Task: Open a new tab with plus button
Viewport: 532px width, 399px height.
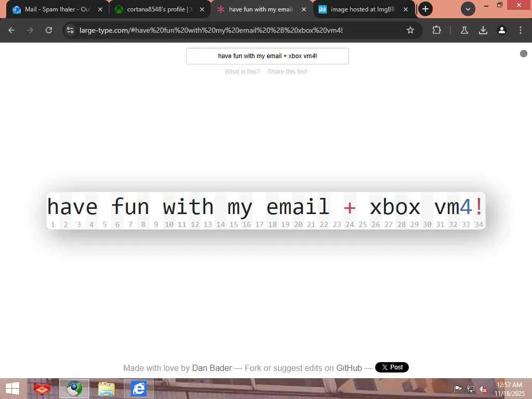Action: pyautogui.click(x=425, y=9)
